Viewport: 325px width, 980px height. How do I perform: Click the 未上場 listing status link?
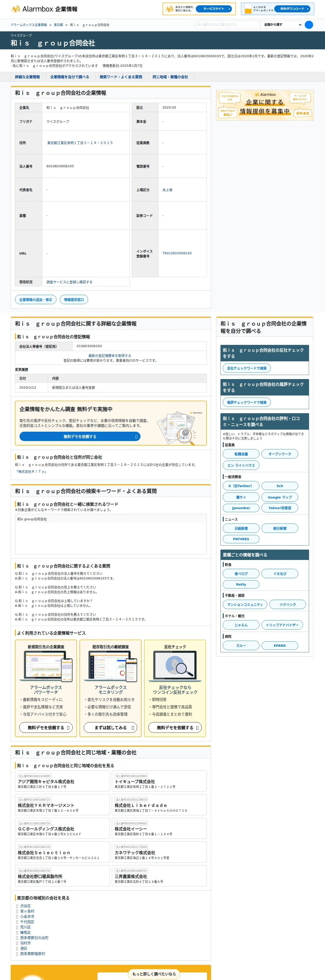[168, 190]
